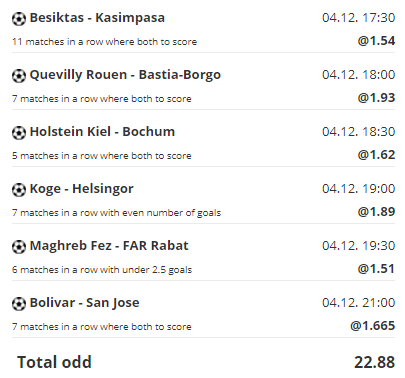Open the Quevilly Rouen - Bastia-Borgo match
Image resolution: width=405 pixels, height=378 pixels.
pos(125,75)
